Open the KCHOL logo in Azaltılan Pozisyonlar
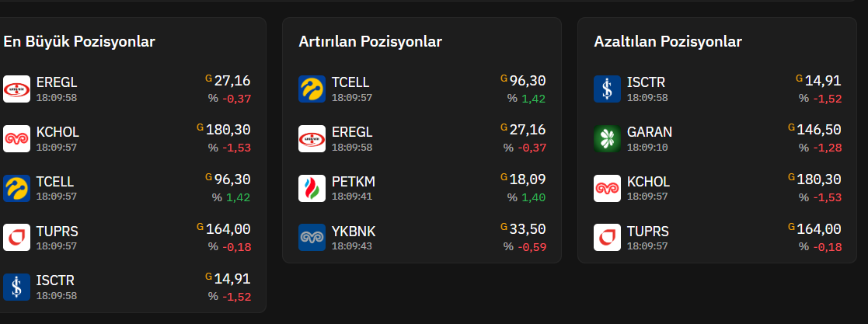 click(x=607, y=188)
